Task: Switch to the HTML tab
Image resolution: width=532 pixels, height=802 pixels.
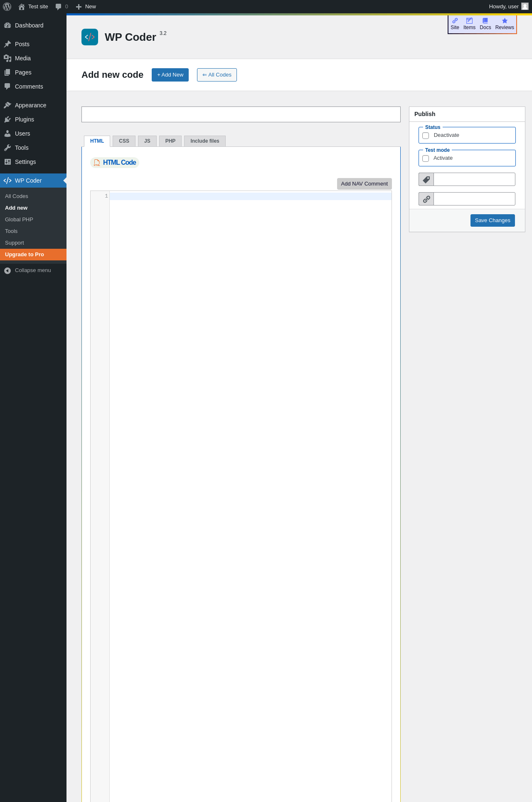Action: click(x=97, y=141)
